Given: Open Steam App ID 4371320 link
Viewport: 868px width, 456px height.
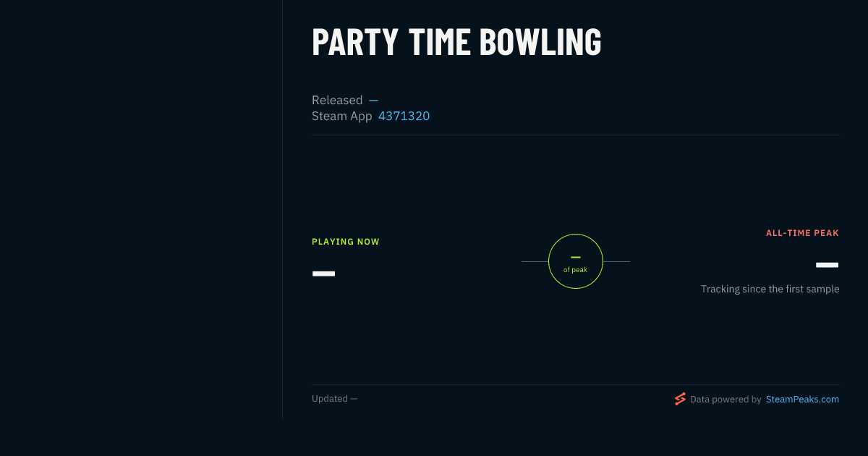Looking at the screenshot, I should [x=404, y=116].
